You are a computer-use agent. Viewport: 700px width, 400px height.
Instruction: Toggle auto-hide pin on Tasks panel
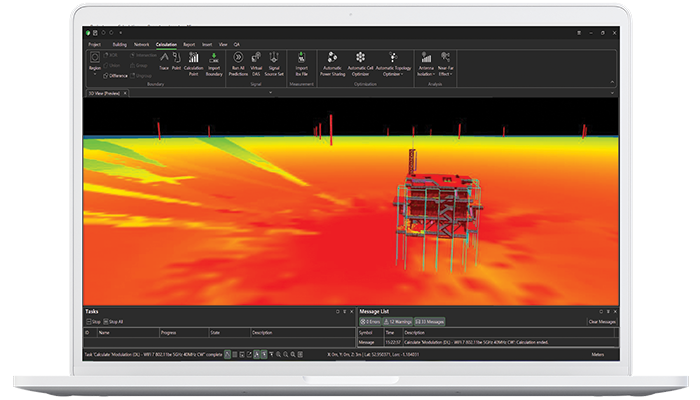click(344, 312)
